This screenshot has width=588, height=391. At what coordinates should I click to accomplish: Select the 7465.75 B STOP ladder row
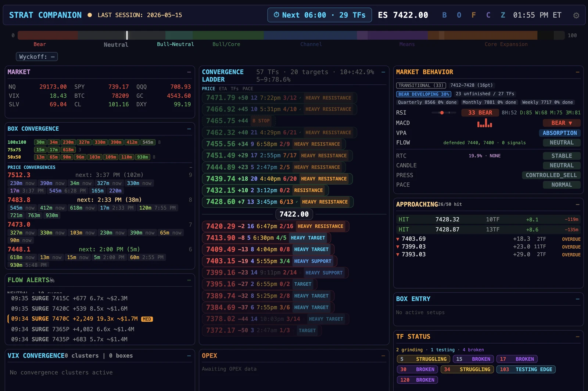pyautogui.click(x=239, y=121)
